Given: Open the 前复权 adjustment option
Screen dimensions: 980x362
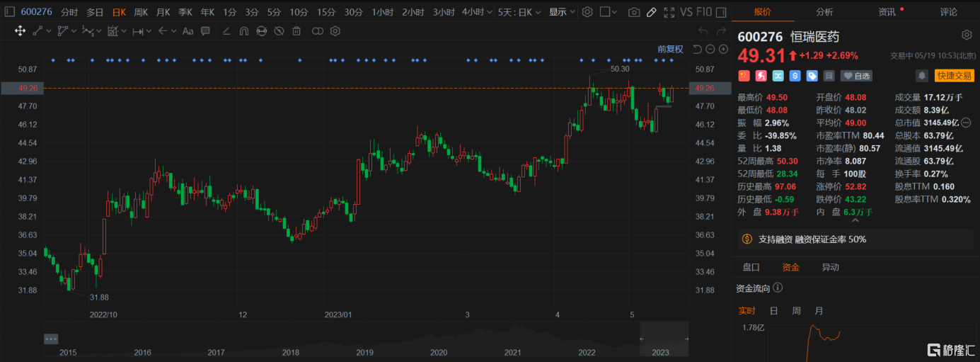Looking at the screenshot, I should pyautogui.click(x=670, y=49).
